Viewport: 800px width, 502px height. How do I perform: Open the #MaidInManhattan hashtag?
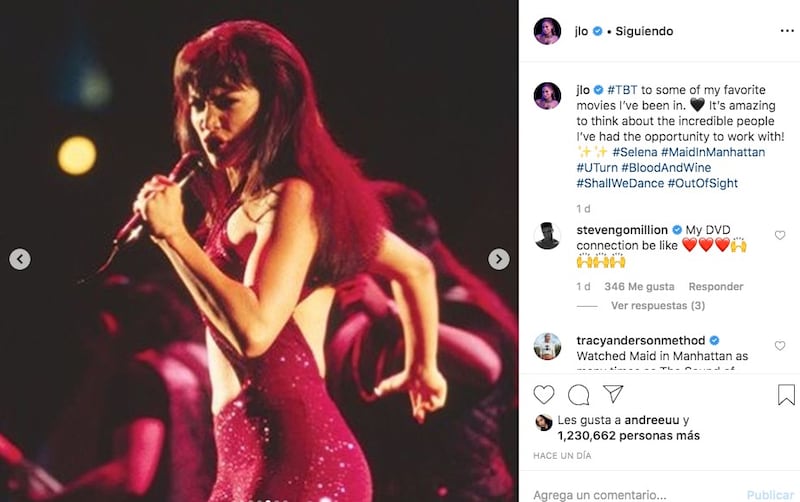point(713,152)
